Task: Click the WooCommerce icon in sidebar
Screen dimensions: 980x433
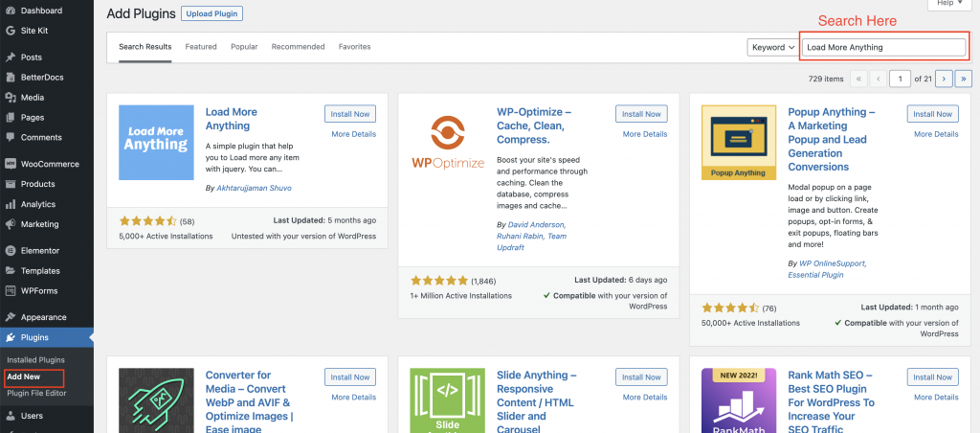Action: [10, 164]
